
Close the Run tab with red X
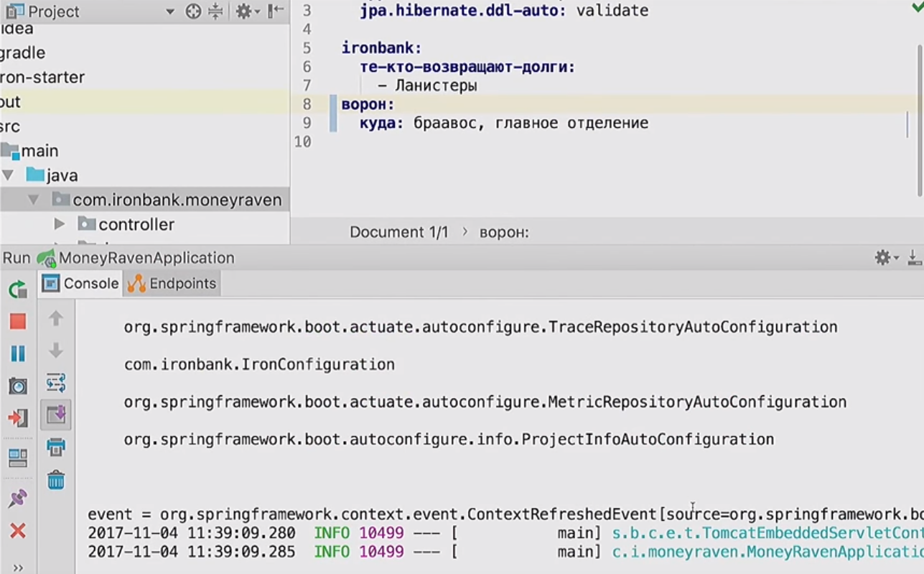click(x=18, y=531)
